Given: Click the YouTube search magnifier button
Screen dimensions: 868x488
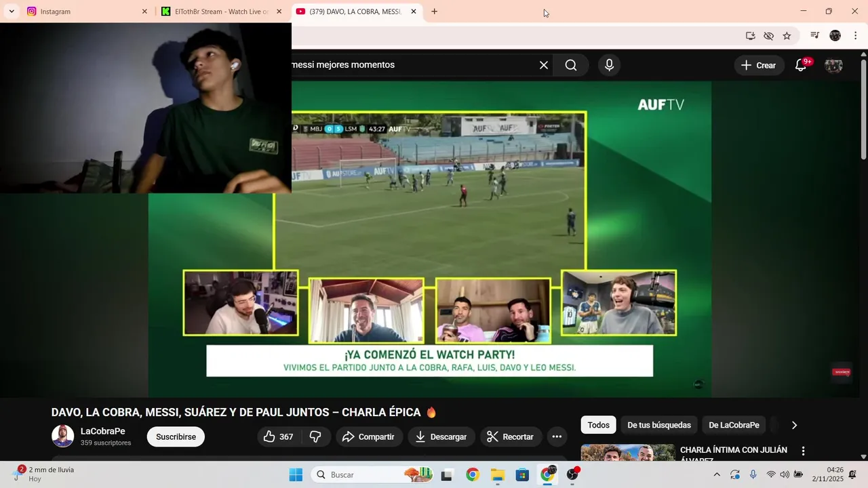Looking at the screenshot, I should pos(571,65).
